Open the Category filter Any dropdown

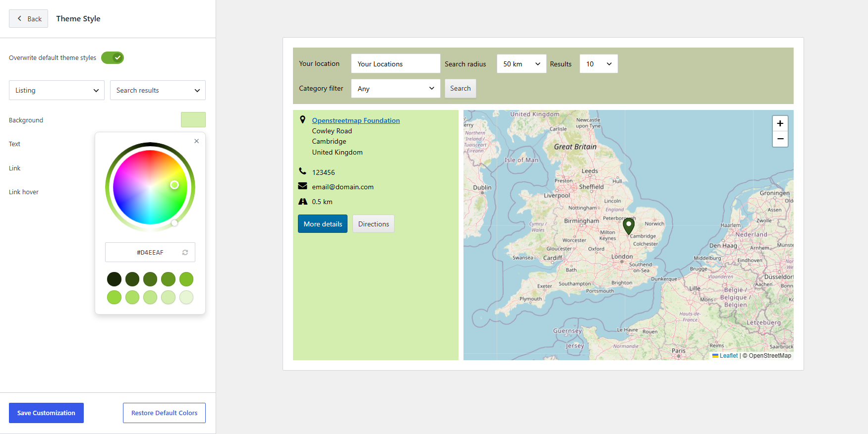pos(396,89)
